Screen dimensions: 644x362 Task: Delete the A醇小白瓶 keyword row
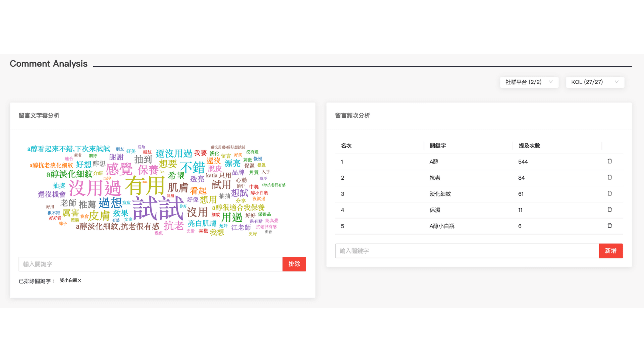pyautogui.click(x=609, y=226)
